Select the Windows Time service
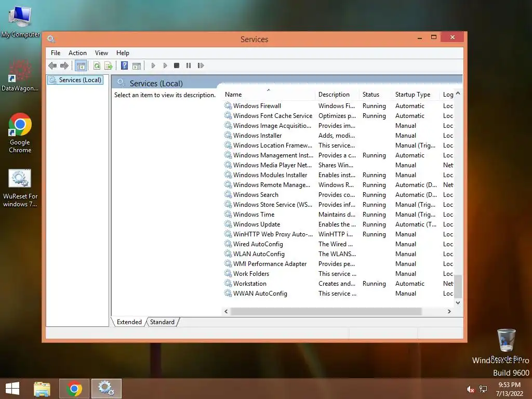Image resolution: width=532 pixels, height=399 pixels. click(x=338, y=215)
